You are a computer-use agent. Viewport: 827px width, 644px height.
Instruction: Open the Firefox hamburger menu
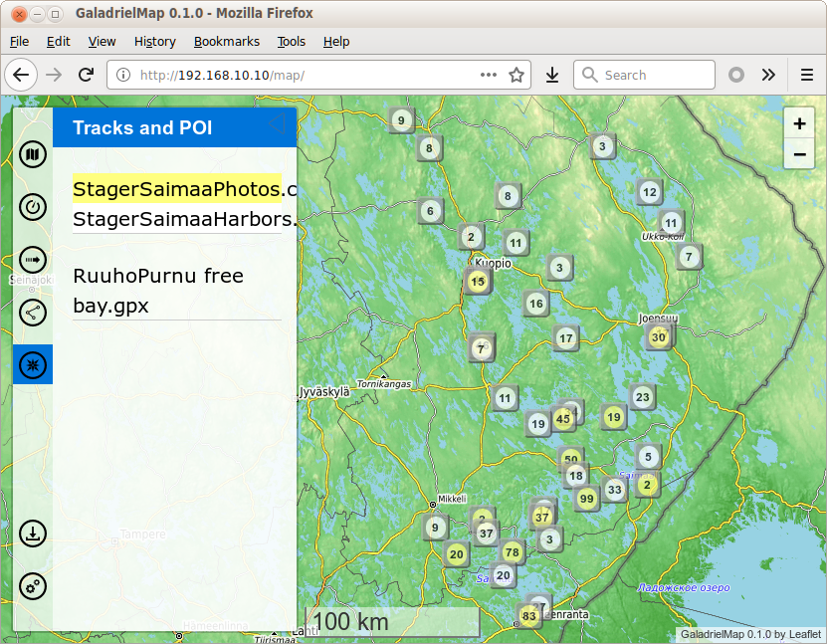(x=806, y=75)
